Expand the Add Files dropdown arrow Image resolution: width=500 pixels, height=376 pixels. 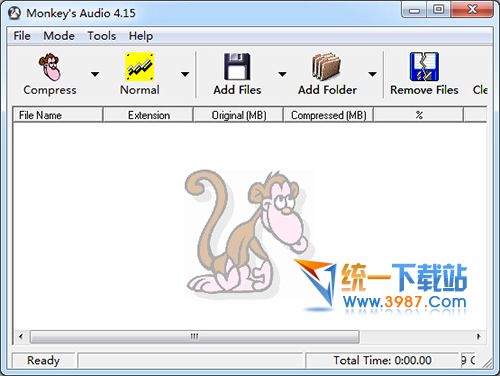pyautogui.click(x=282, y=74)
